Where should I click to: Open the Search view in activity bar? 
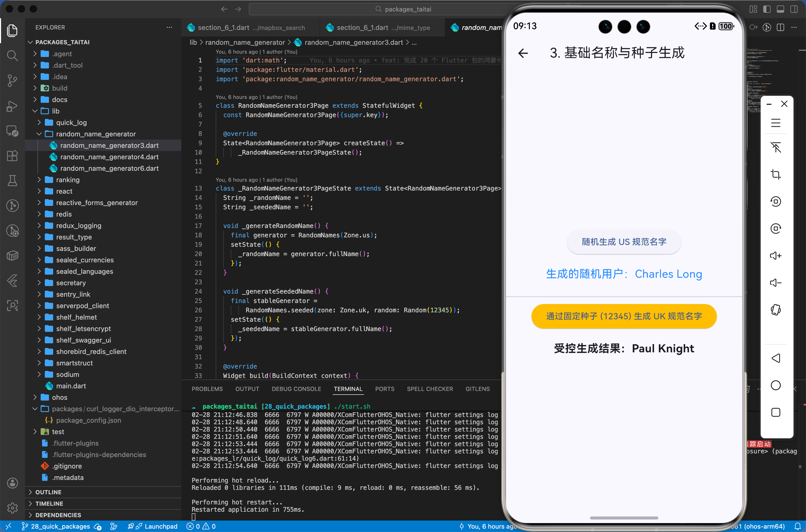tap(12, 55)
